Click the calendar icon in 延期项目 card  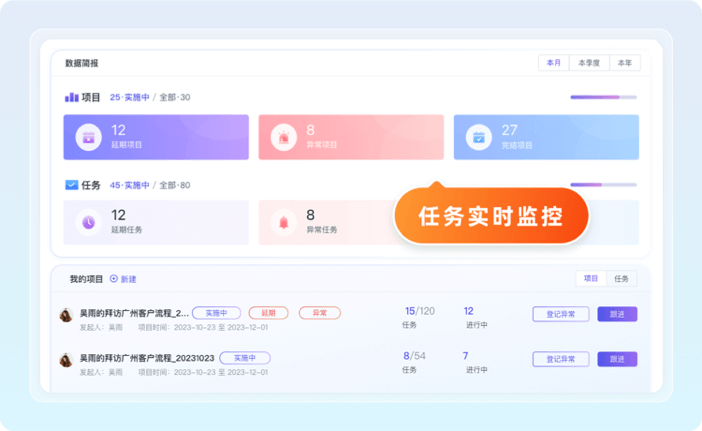click(x=88, y=137)
